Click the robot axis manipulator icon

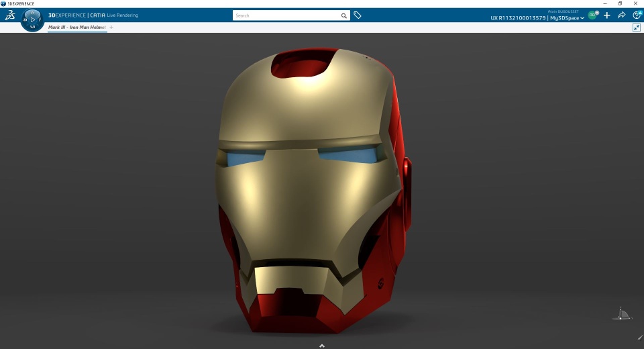click(x=622, y=313)
